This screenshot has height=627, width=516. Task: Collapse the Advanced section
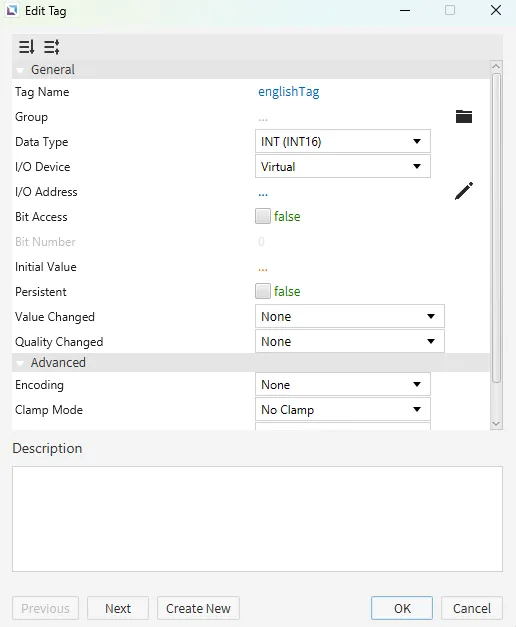coord(20,363)
